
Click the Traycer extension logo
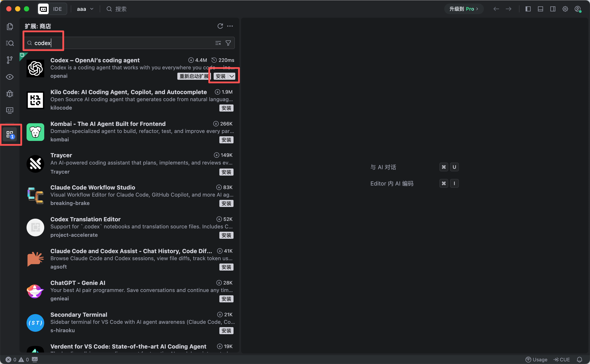coord(35,164)
